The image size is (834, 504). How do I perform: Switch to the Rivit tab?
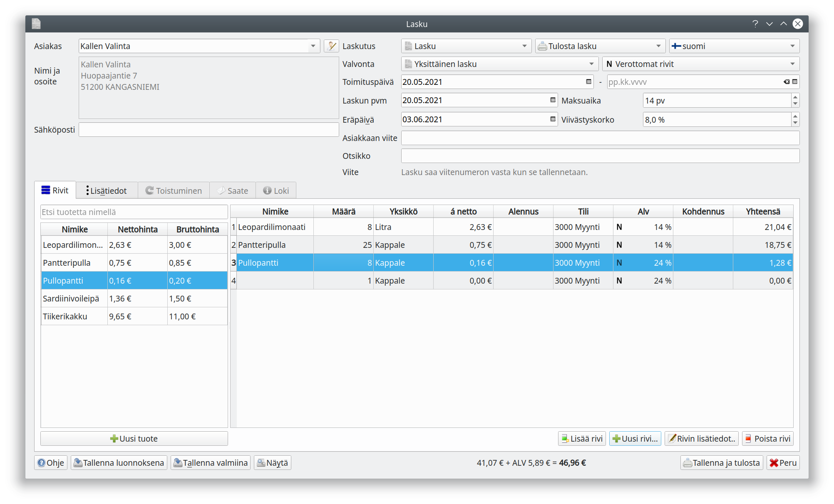point(55,190)
